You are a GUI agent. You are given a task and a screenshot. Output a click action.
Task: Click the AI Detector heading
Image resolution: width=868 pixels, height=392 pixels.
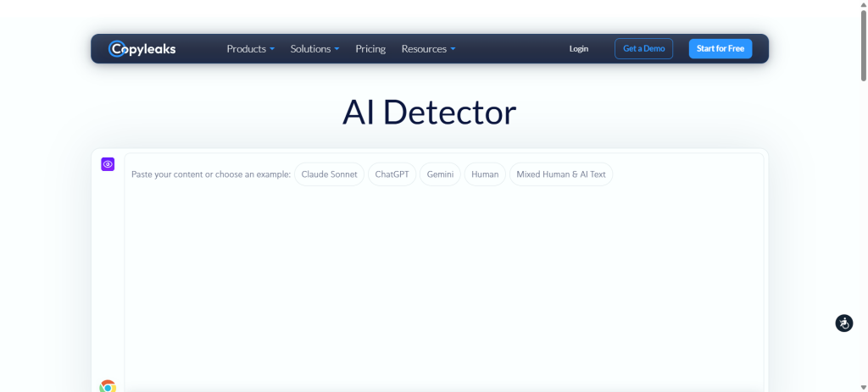429,113
